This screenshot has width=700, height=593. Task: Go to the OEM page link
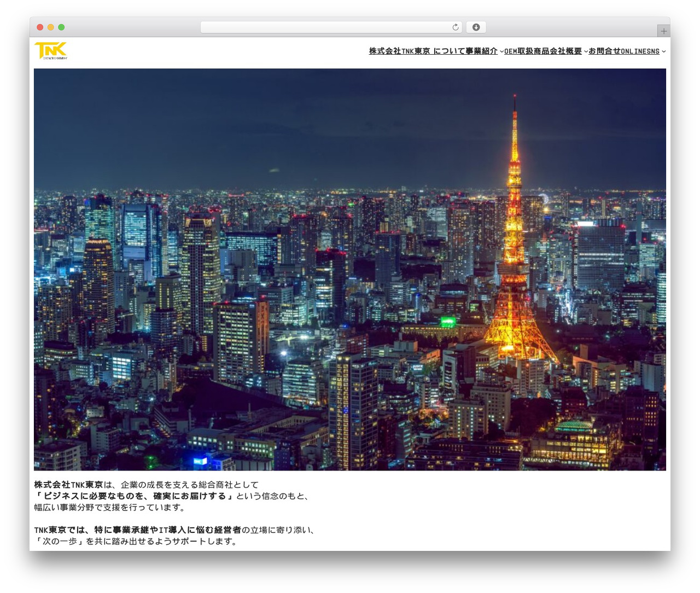tap(511, 51)
